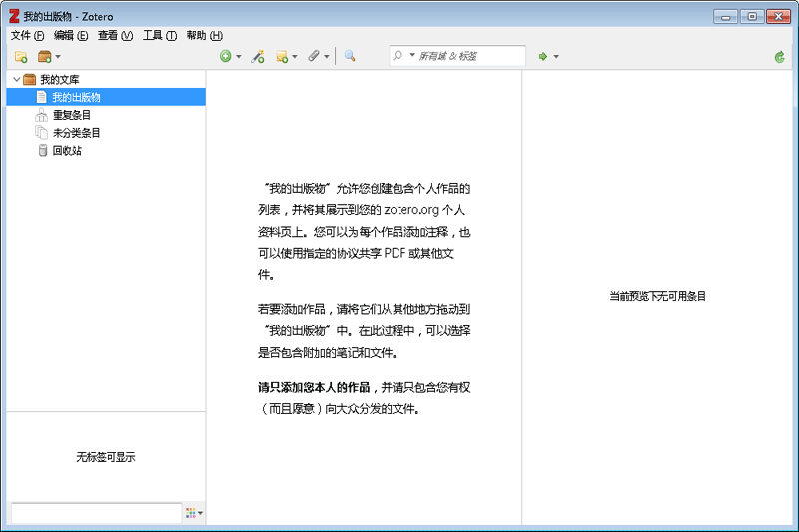Open the 编辑 (E) menu
The width and height of the screenshot is (799, 532).
[71, 35]
